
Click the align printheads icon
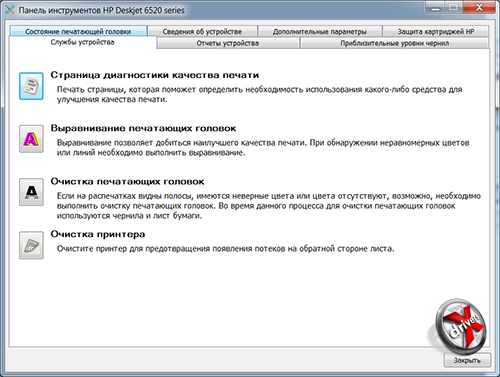31,139
